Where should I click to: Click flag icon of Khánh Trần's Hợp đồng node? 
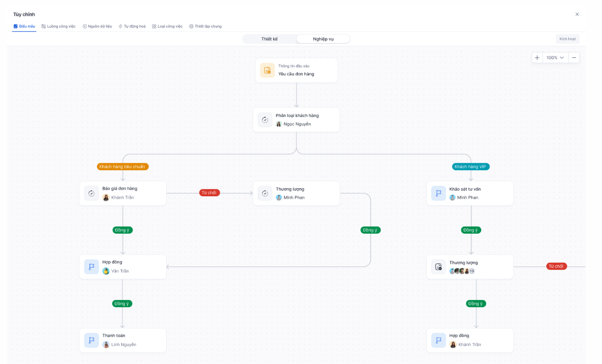tap(438, 340)
